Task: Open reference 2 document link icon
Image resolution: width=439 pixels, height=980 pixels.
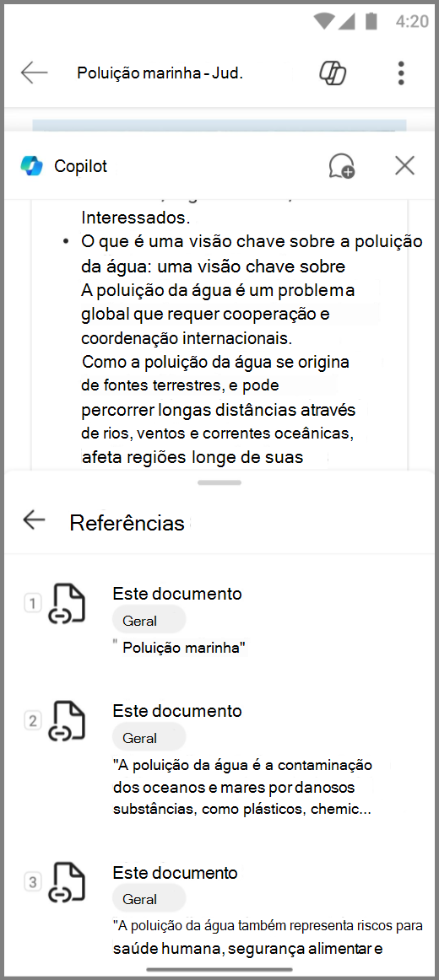Action: coord(67,721)
